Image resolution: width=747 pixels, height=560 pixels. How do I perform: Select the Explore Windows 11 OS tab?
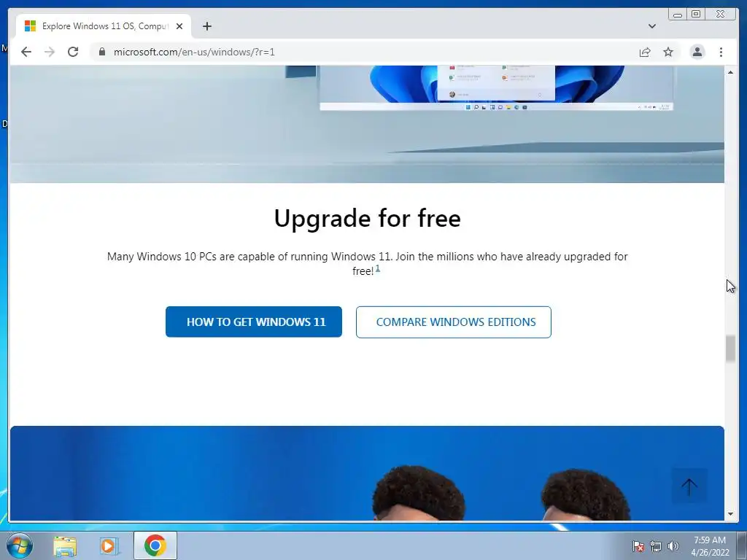(x=104, y=26)
